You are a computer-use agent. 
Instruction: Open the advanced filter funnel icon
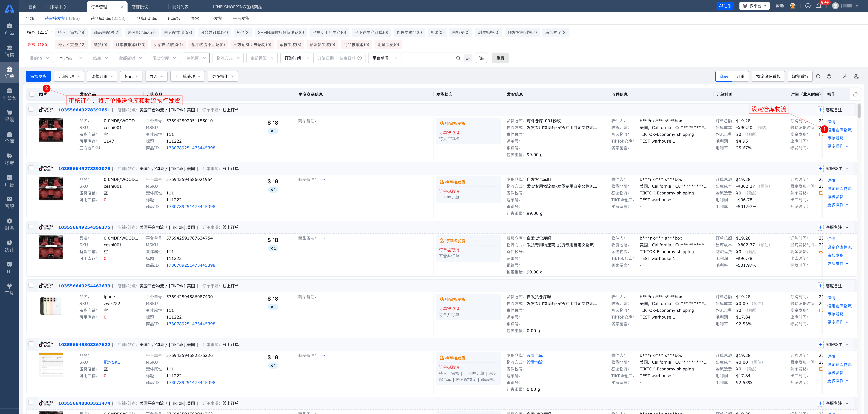481,58
